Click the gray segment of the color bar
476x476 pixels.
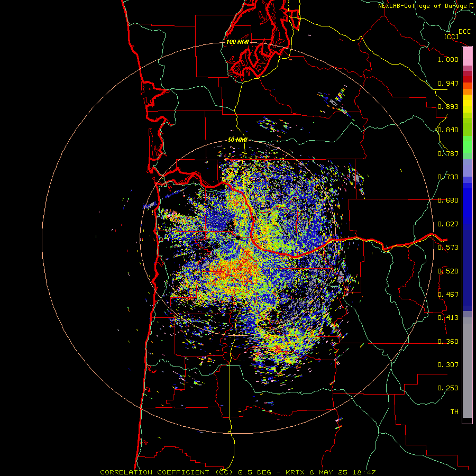click(x=467, y=368)
